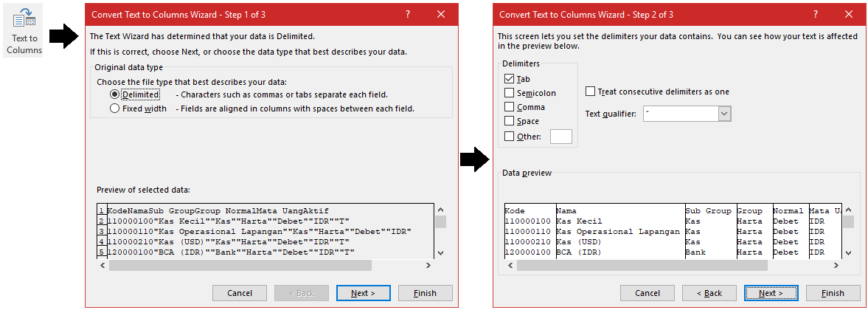Click Cancel in the Step 1 dialog
This screenshot has height=310, width=868.
point(240,293)
